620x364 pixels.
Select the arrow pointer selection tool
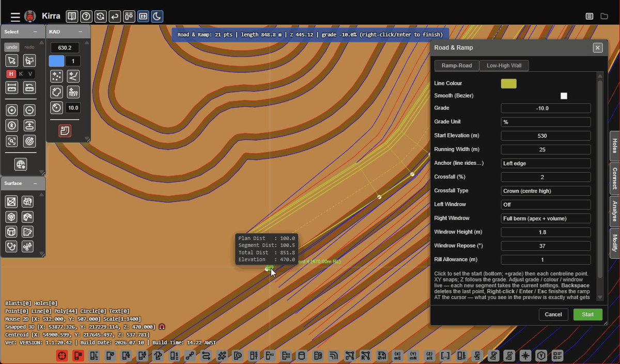(12, 60)
